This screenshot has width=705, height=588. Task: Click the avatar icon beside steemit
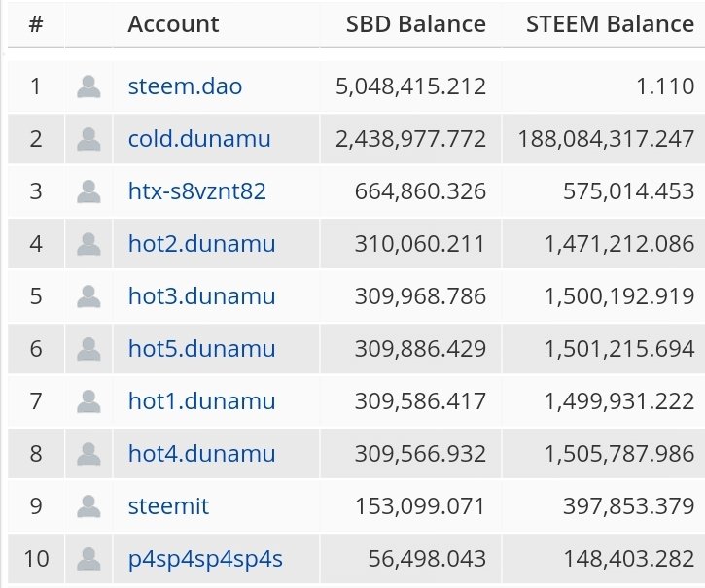88,506
